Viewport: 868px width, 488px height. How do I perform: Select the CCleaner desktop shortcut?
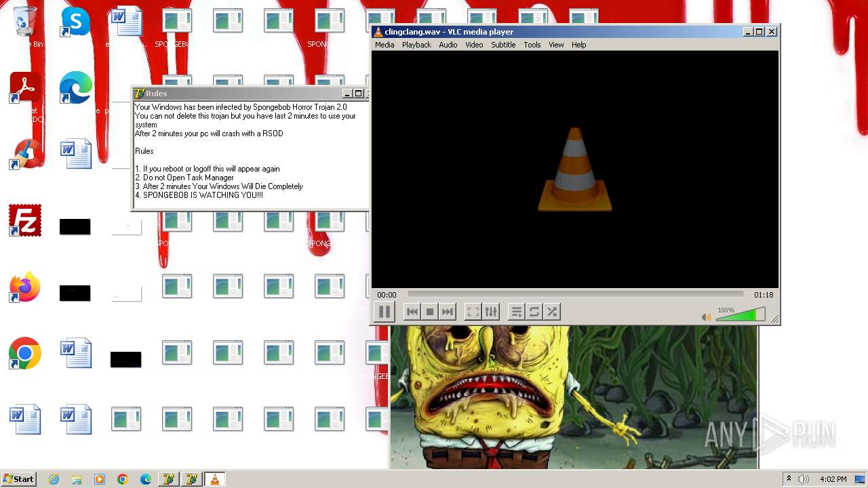[x=25, y=154]
